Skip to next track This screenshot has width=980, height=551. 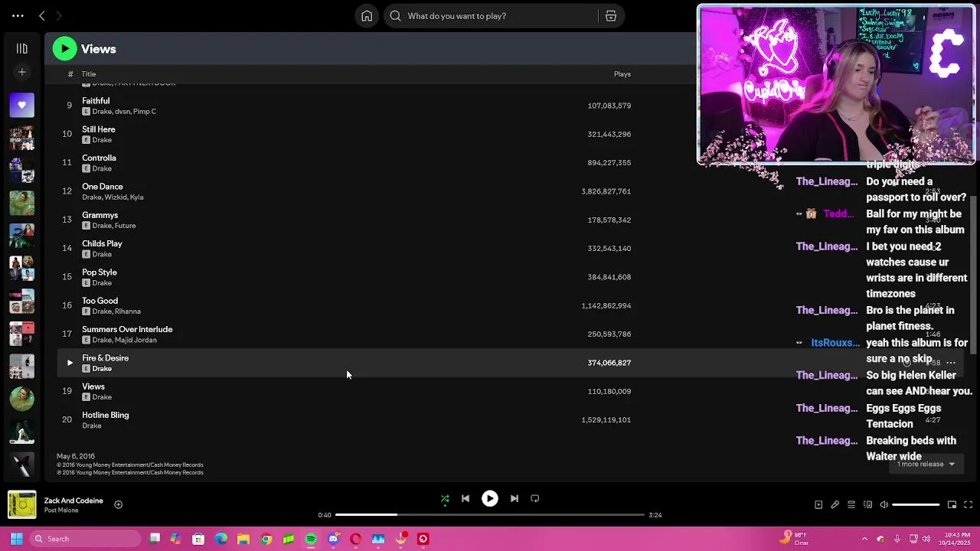point(514,499)
